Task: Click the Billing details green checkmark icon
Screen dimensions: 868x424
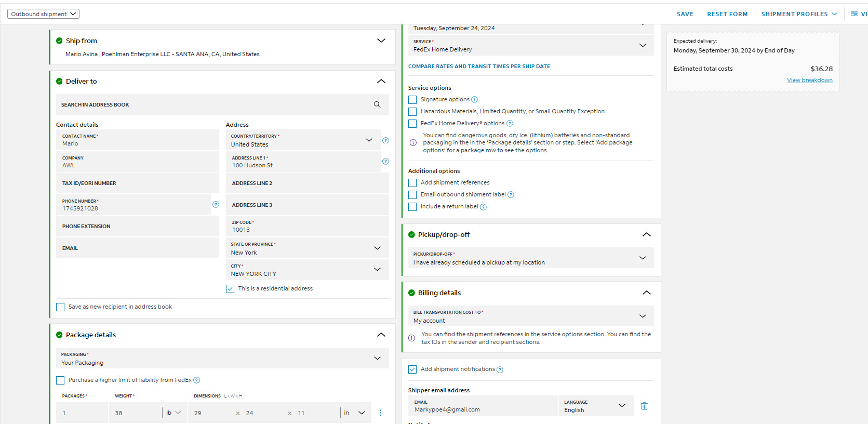Action: [x=411, y=293]
